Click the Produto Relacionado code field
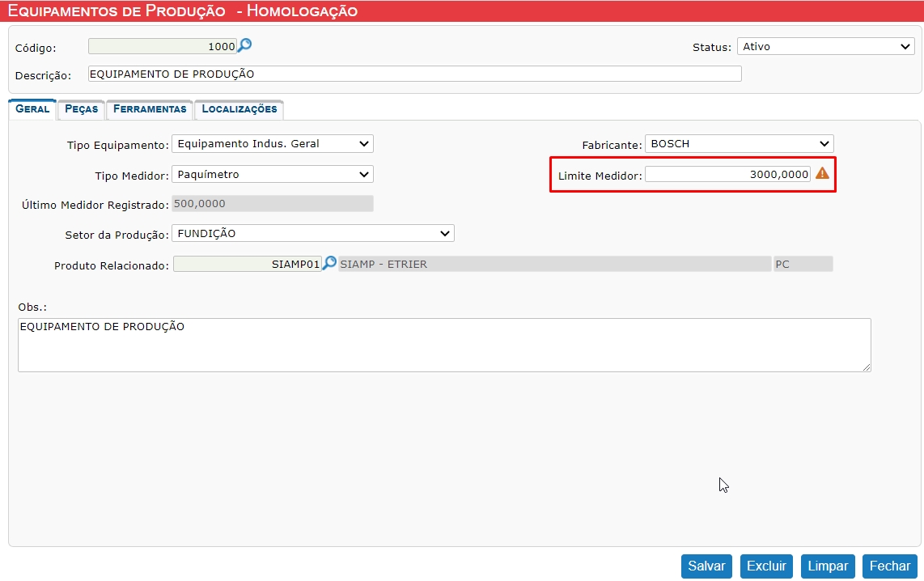This screenshot has height=581, width=924. 248,264
